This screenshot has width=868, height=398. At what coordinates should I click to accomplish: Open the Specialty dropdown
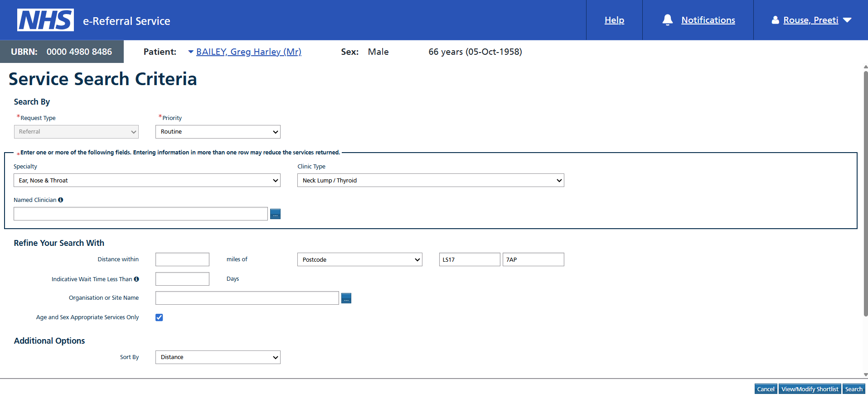(x=147, y=180)
